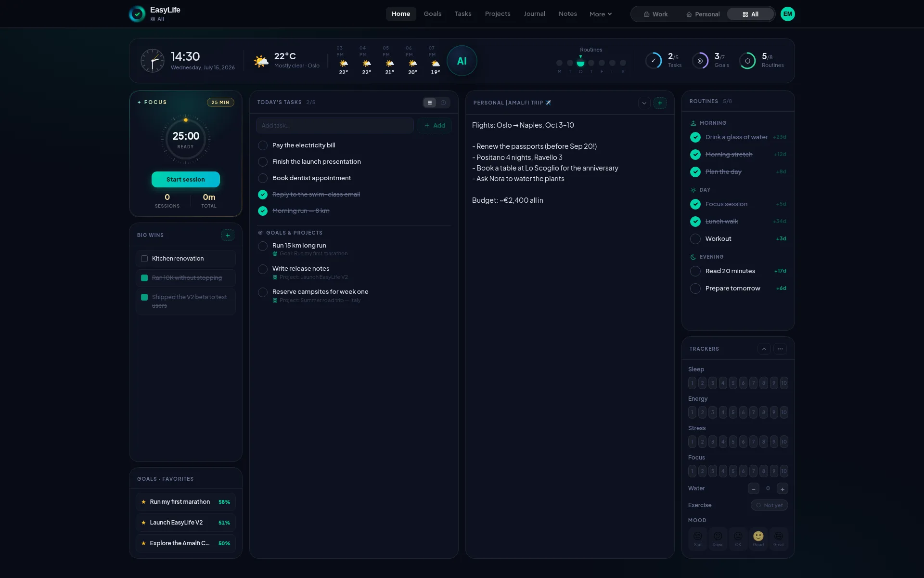The height and width of the screenshot is (578, 924).
Task: Switch to Personal context
Action: pyautogui.click(x=703, y=14)
